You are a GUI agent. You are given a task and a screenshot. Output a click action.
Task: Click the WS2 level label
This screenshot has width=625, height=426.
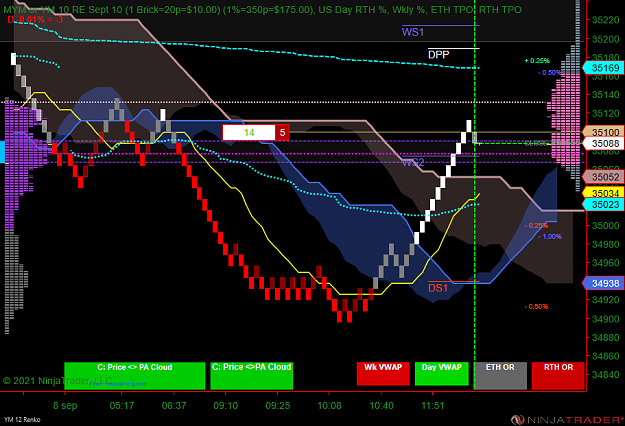413,162
